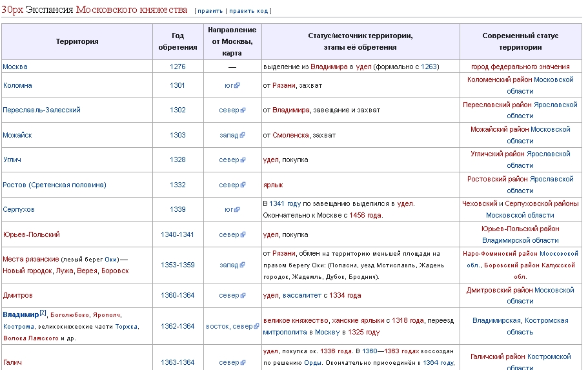Open 'Галичский район' link
Screen dimensions: 588x370
[x=498, y=356]
